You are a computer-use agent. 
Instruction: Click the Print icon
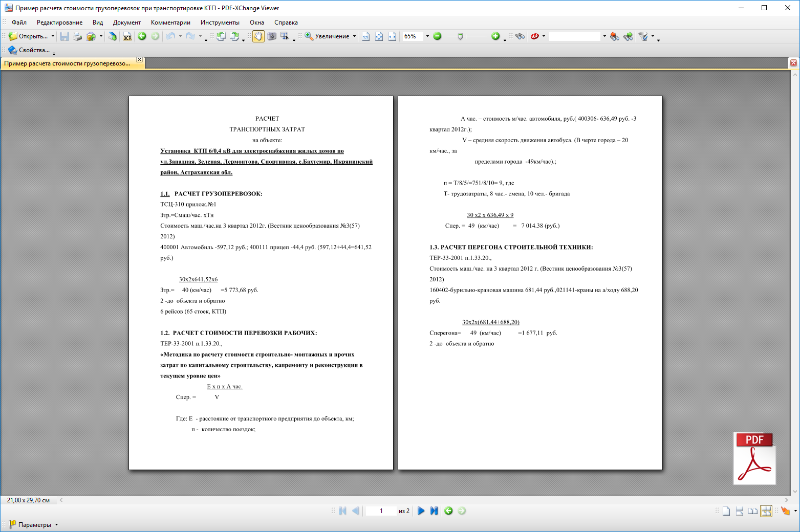coord(77,36)
